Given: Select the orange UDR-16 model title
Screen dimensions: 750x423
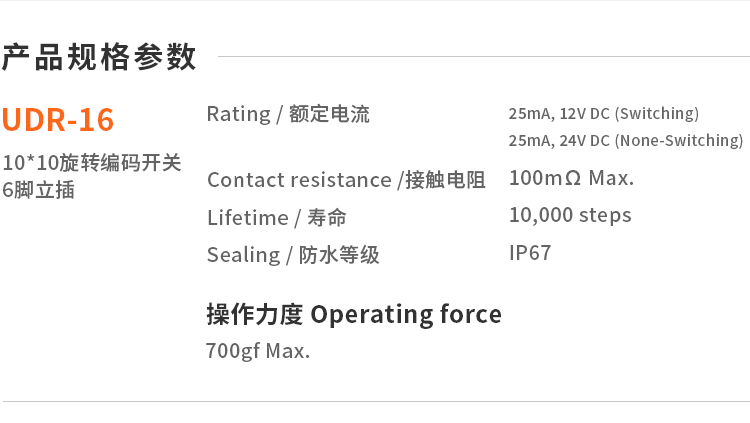Looking at the screenshot, I should 58,120.
